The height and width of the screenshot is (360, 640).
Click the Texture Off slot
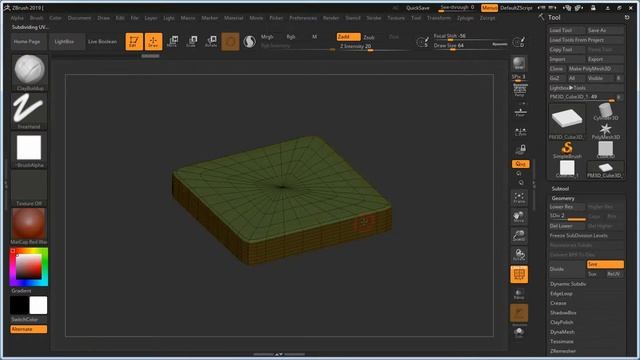coord(29,188)
